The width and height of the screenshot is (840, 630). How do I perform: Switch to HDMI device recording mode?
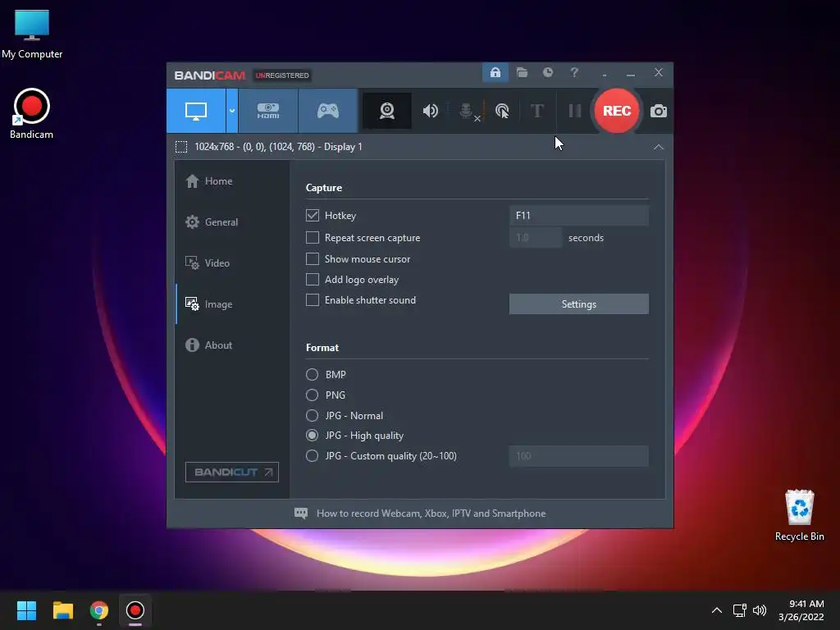point(268,111)
